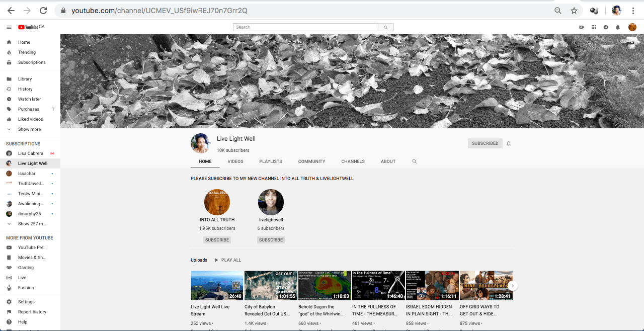Image resolution: width=644 pixels, height=331 pixels.
Task: Switch to the Channels tab
Action: [353, 161]
